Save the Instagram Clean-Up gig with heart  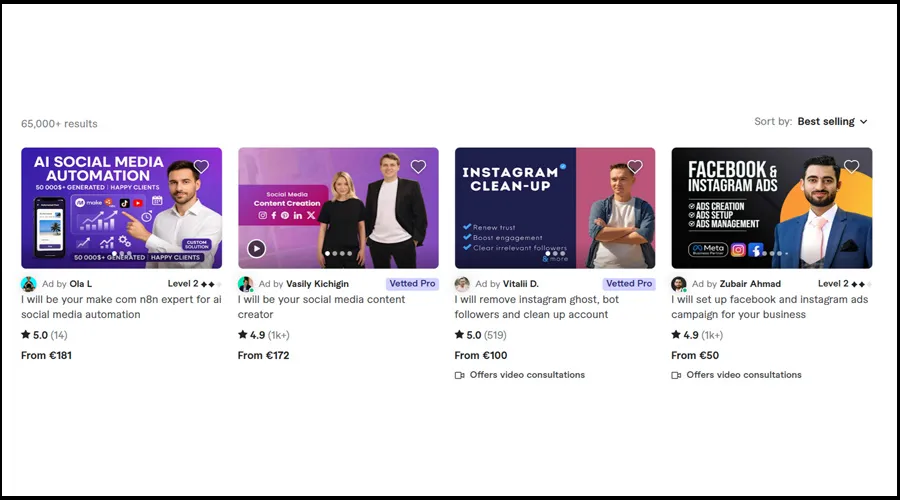tap(634, 167)
